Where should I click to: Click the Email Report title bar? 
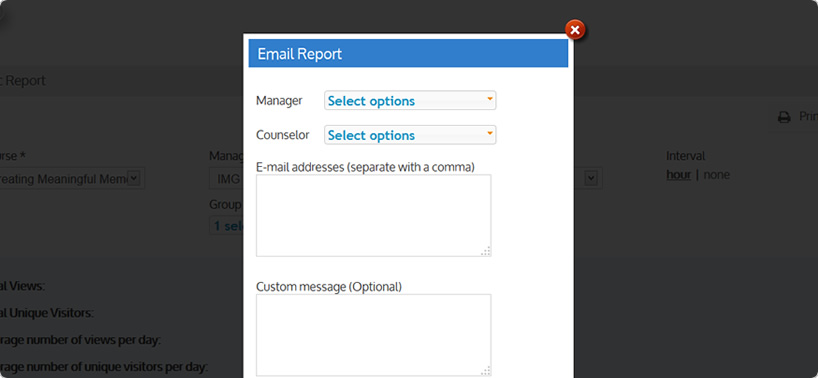tap(408, 53)
